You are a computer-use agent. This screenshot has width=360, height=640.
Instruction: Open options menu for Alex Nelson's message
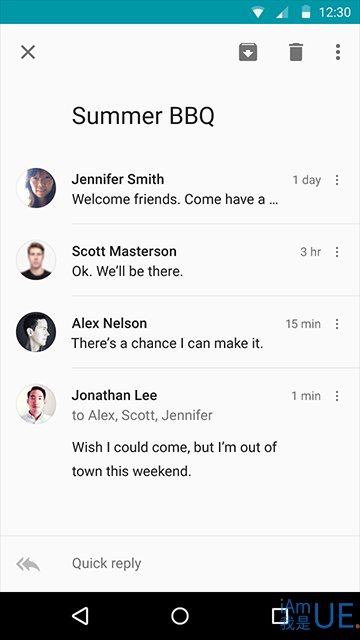(x=337, y=324)
